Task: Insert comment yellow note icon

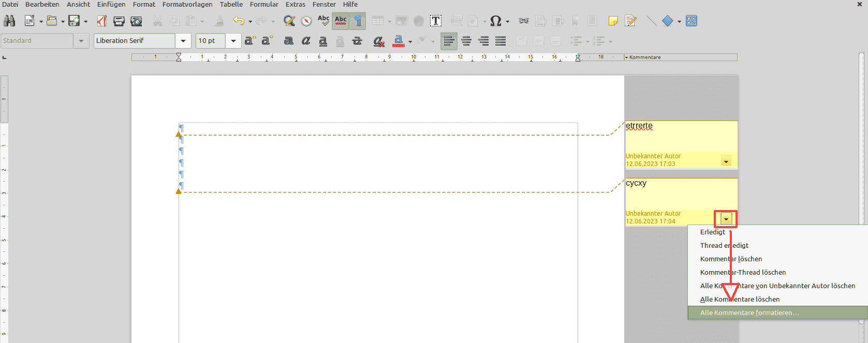Action: (613, 21)
